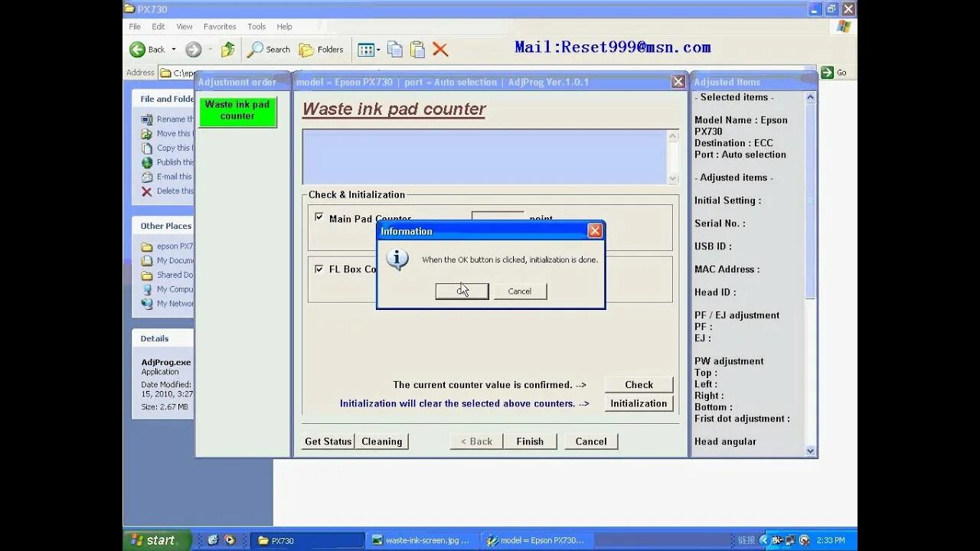Open the epson PX7 folder in Other Places
This screenshot has width=980, height=551.
point(167,246)
